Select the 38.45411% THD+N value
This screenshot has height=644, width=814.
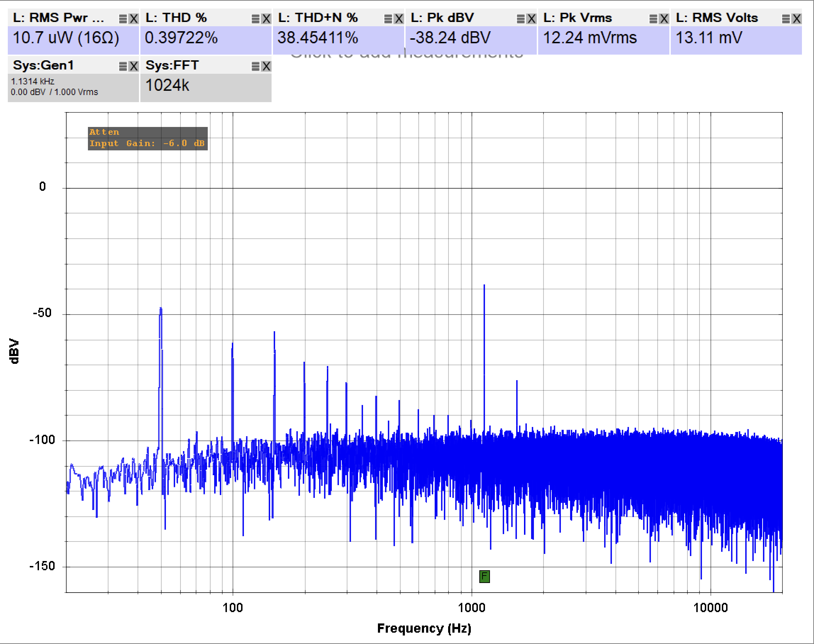pos(318,38)
